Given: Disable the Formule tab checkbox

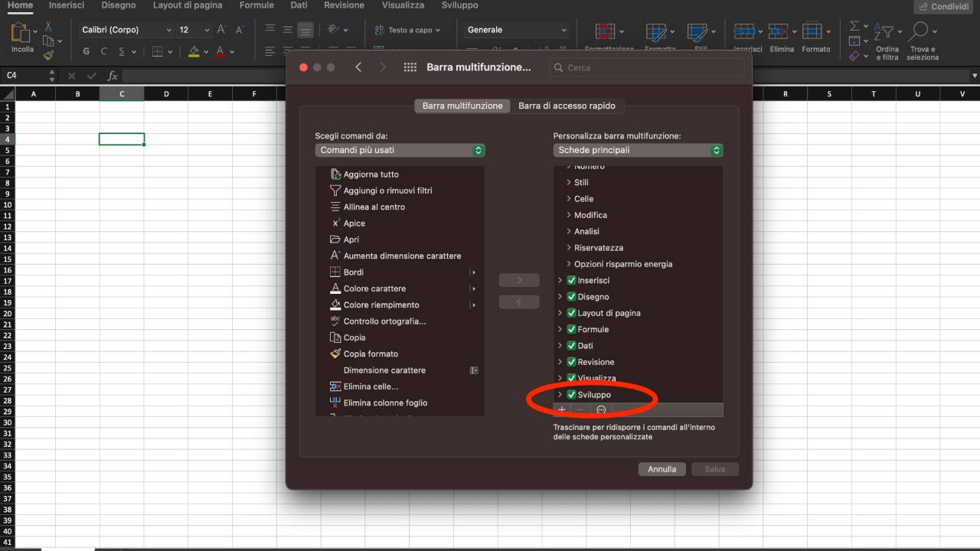Looking at the screenshot, I should click(571, 330).
